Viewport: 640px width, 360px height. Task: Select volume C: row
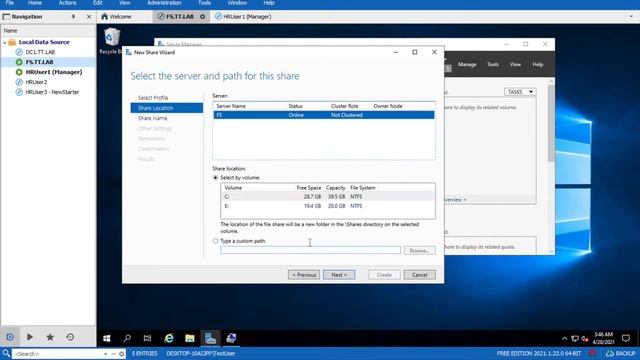(327, 197)
